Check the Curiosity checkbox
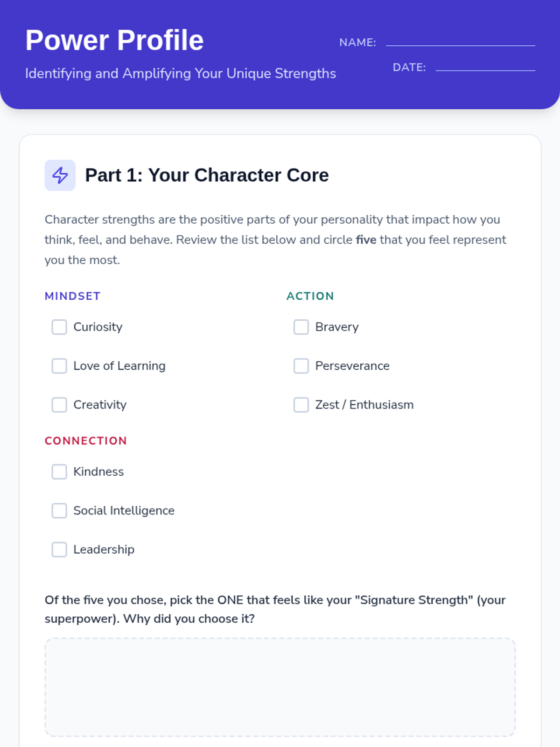This screenshot has height=747, width=560. tap(59, 327)
